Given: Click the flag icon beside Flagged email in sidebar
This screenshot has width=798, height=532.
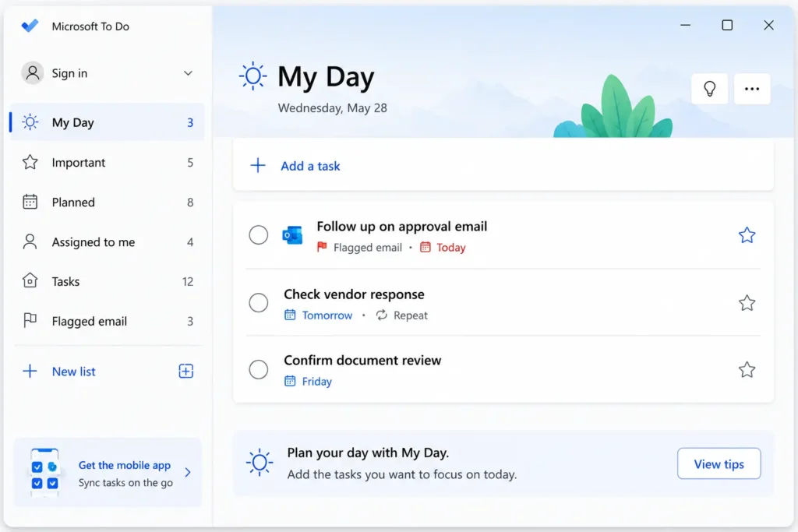Looking at the screenshot, I should coord(30,320).
